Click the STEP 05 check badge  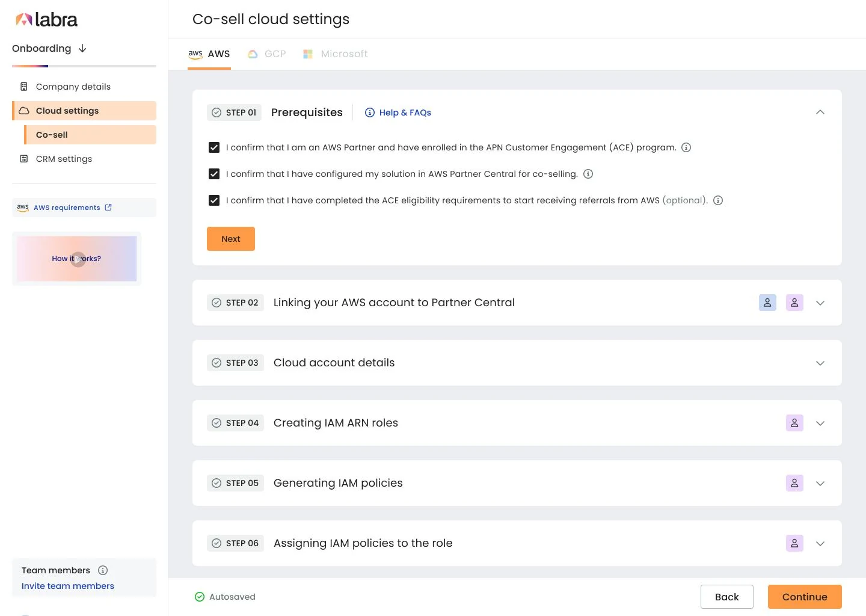tap(235, 483)
